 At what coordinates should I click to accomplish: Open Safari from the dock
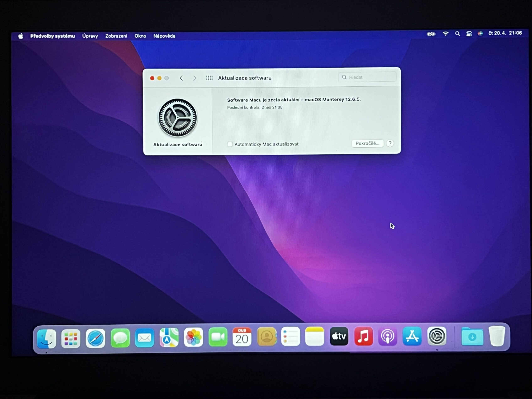click(x=95, y=338)
